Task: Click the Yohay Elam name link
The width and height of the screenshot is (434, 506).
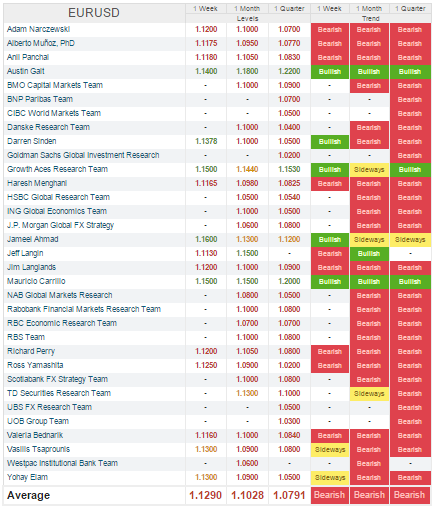Action: point(28,477)
